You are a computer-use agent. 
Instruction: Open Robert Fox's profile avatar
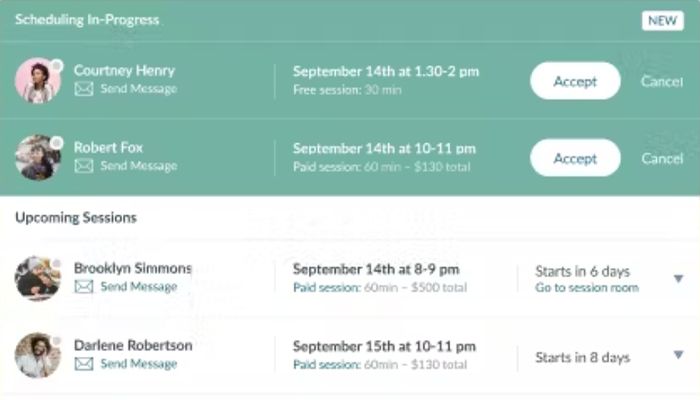tap(38, 157)
